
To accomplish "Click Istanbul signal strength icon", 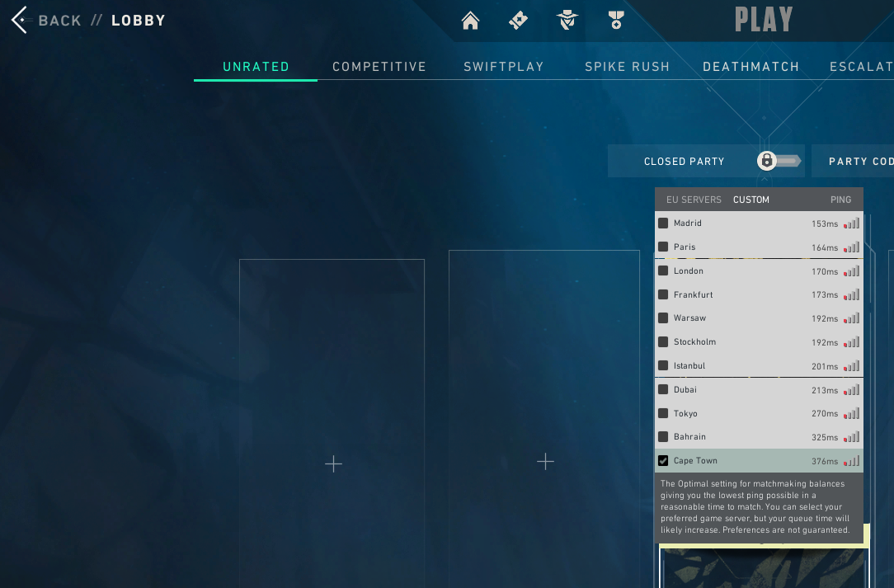I will coord(851,366).
